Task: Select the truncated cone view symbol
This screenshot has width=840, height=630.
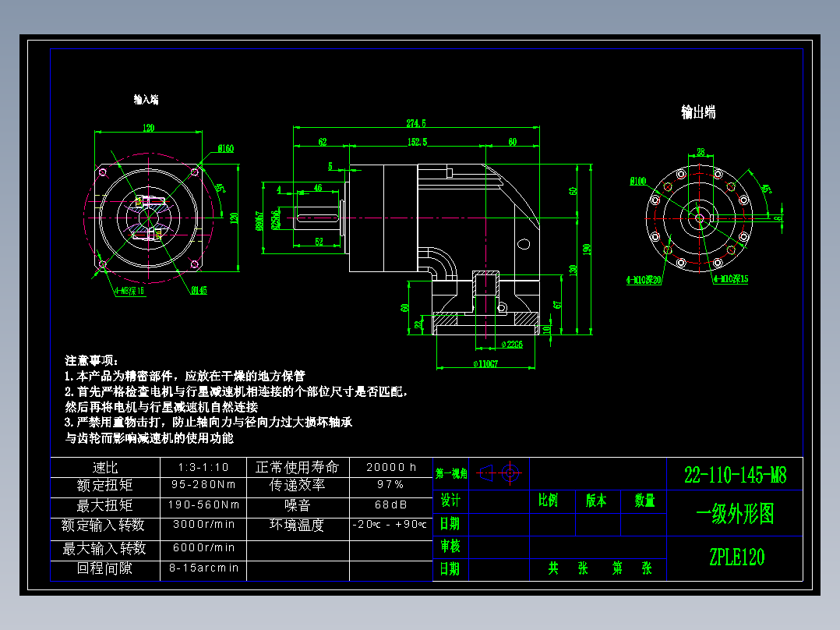Action: (x=485, y=473)
